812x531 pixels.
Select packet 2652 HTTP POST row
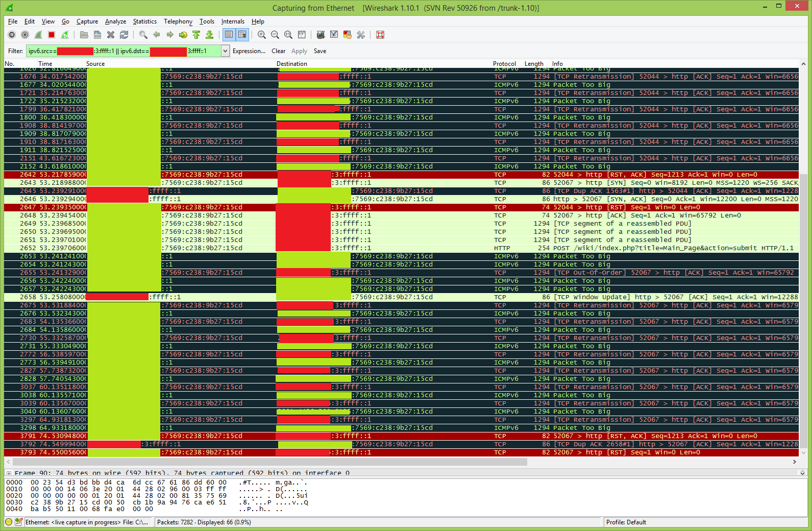[x=401, y=248]
